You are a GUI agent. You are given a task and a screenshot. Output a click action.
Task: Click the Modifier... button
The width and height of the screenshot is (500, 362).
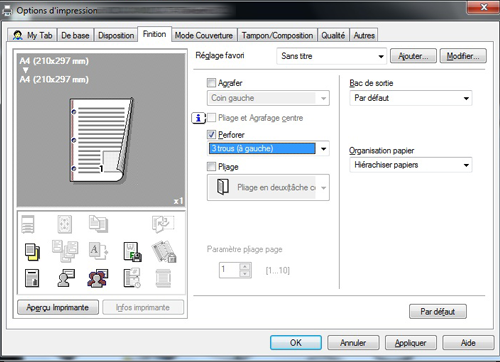463,56
